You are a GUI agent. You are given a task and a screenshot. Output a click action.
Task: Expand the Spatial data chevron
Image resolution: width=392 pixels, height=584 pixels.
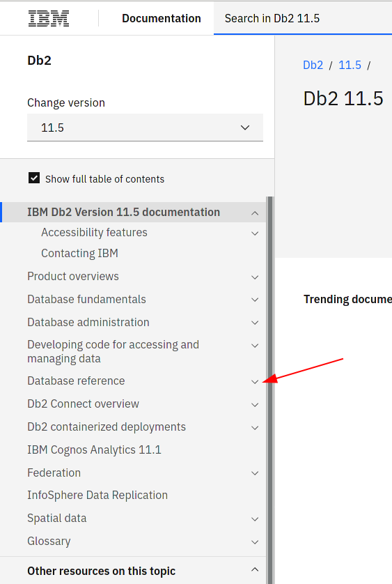coord(255,519)
